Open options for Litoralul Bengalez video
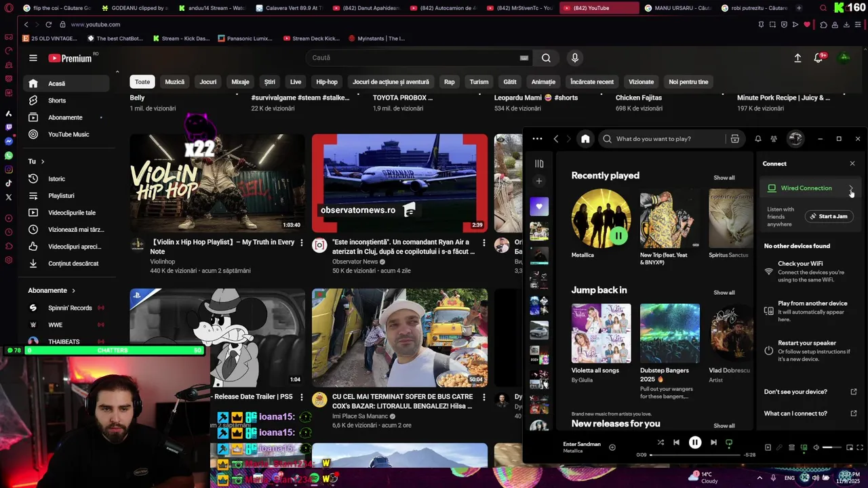The image size is (868, 488). [x=484, y=397]
